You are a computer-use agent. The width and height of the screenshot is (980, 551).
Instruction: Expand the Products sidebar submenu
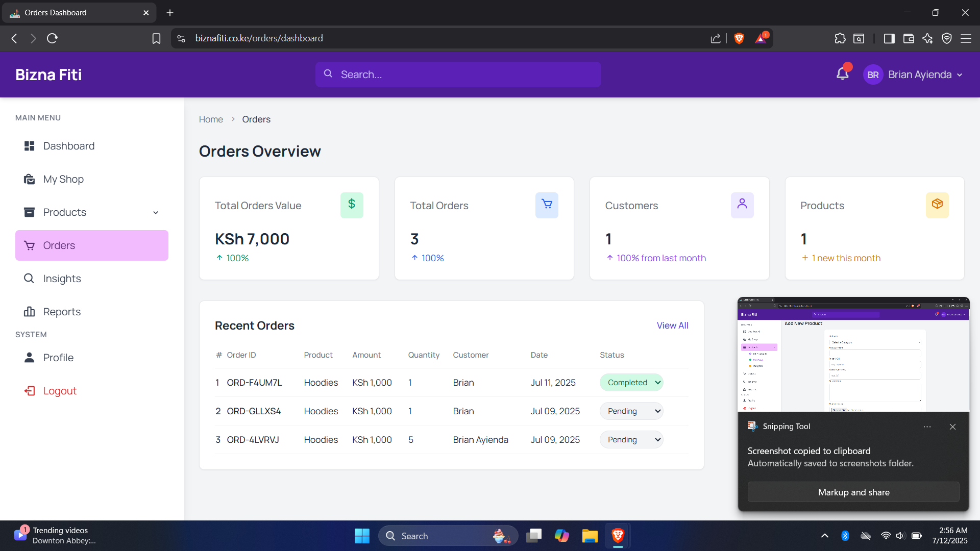pos(156,212)
